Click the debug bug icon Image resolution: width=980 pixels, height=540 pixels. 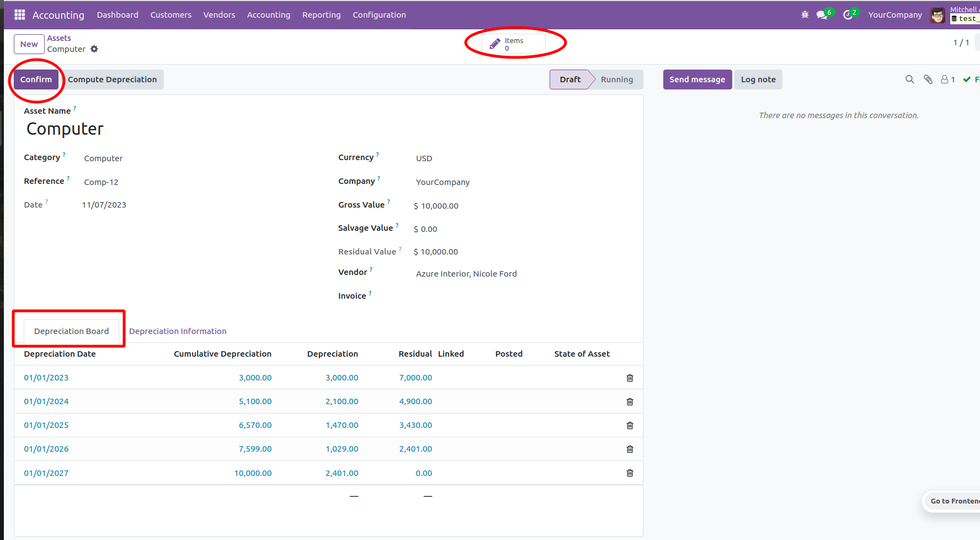[805, 15]
